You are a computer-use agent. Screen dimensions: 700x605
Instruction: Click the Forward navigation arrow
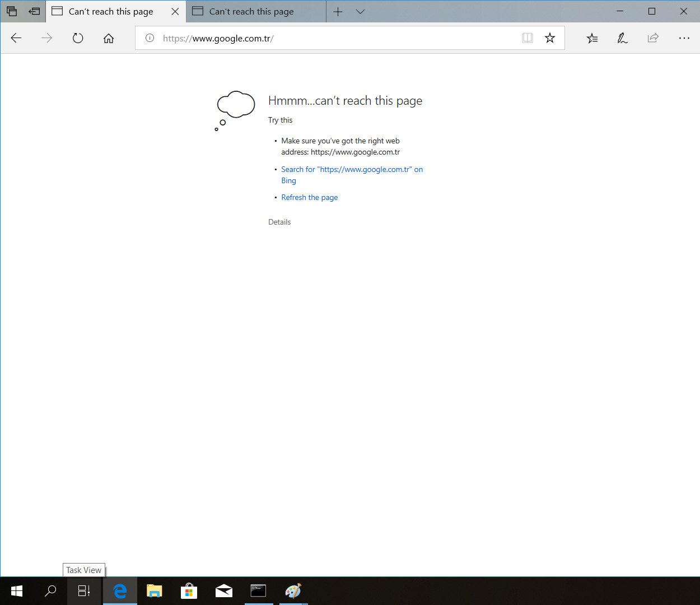tap(47, 38)
